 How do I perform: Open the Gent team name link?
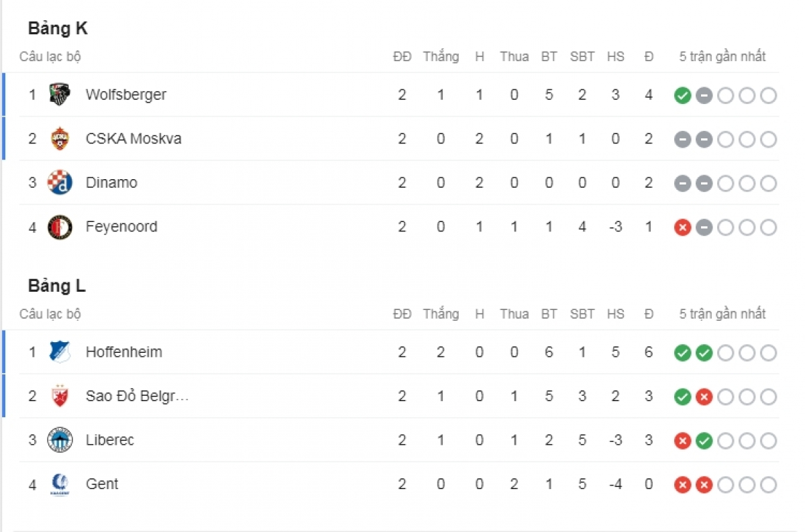(102, 484)
